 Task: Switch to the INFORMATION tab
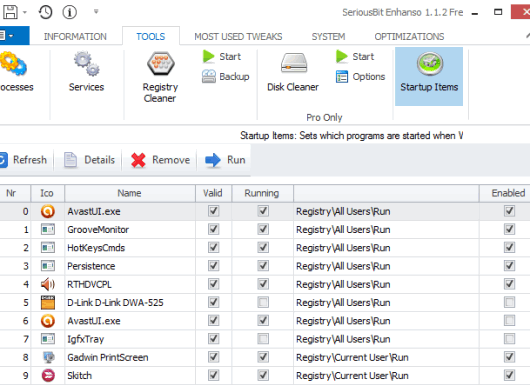75,37
